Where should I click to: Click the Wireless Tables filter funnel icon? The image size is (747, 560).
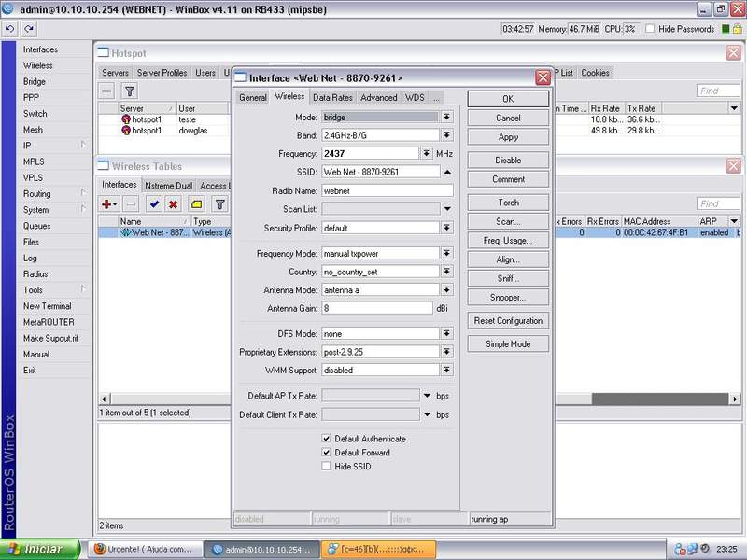click(x=219, y=204)
